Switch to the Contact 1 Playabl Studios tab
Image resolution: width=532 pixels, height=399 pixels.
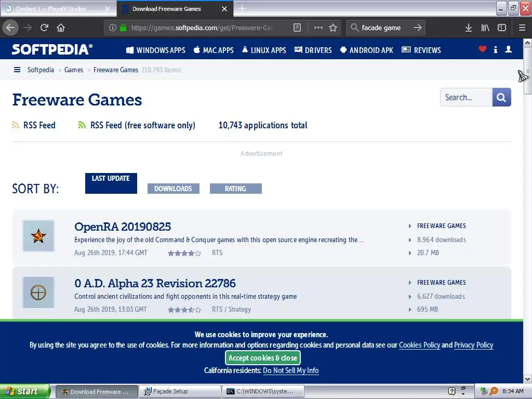click(58, 9)
